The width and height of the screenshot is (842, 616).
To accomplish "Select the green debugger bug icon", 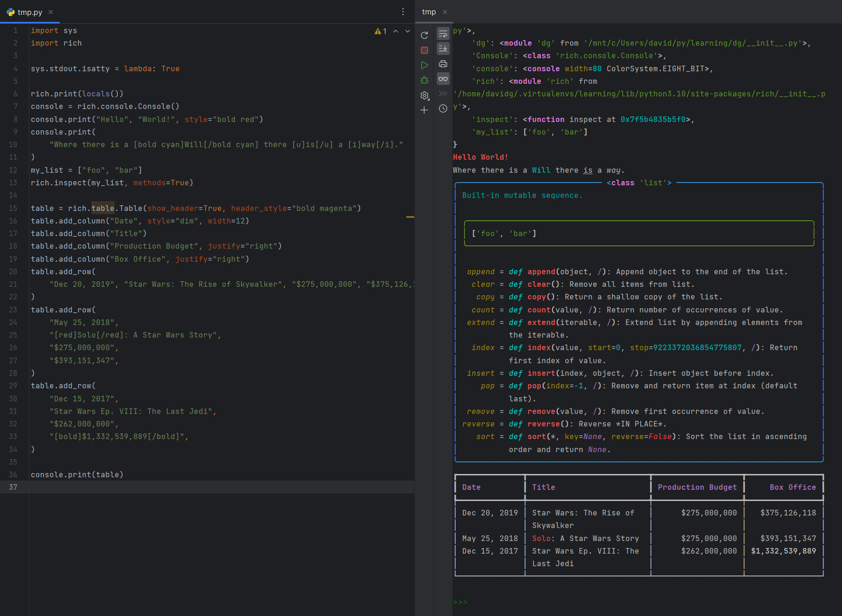I will pyautogui.click(x=424, y=80).
